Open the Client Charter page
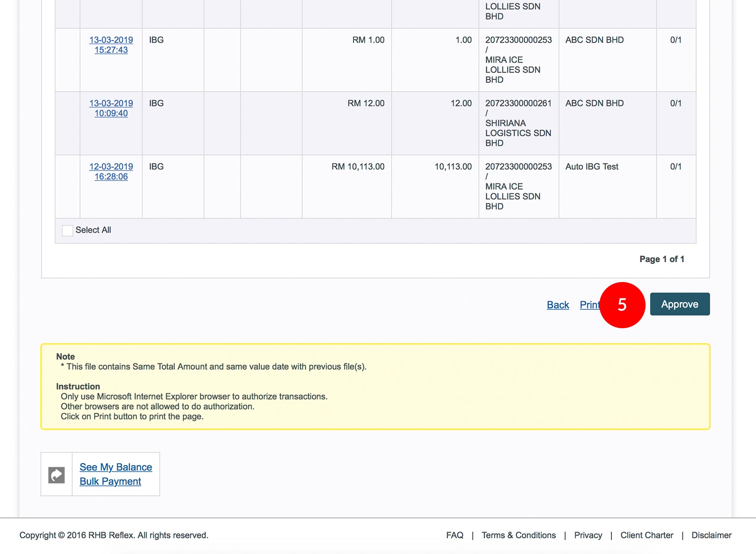756x554 pixels. 646,535
